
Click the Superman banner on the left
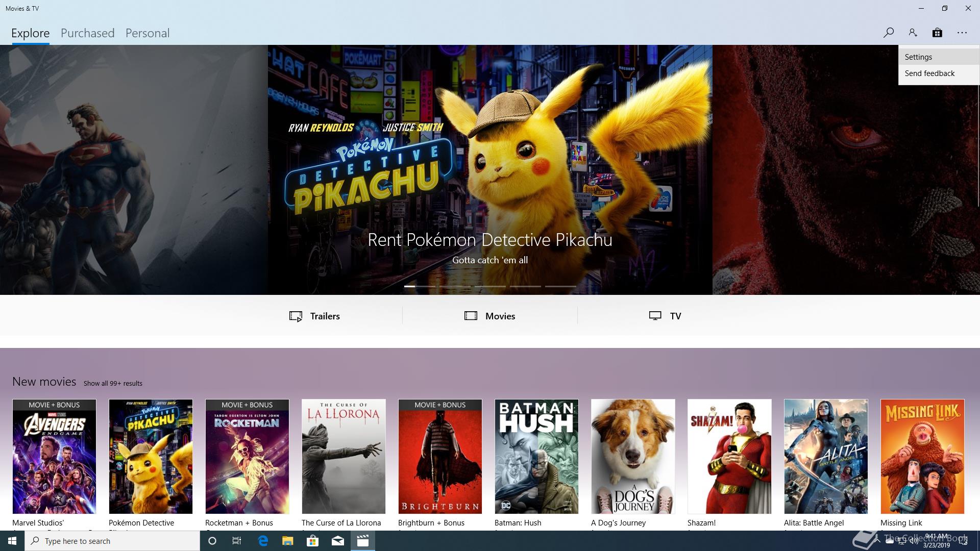tap(134, 170)
